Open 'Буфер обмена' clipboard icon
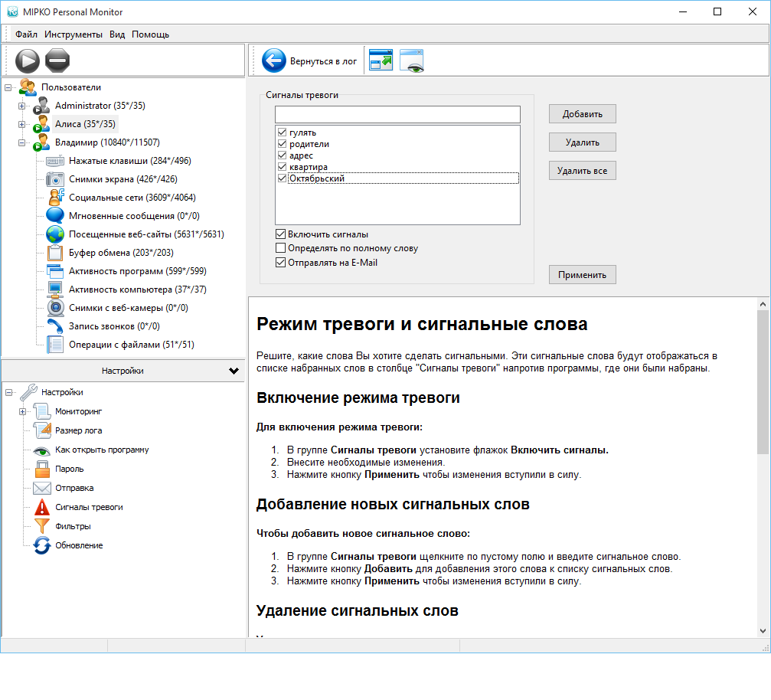771x700 pixels. [x=55, y=253]
